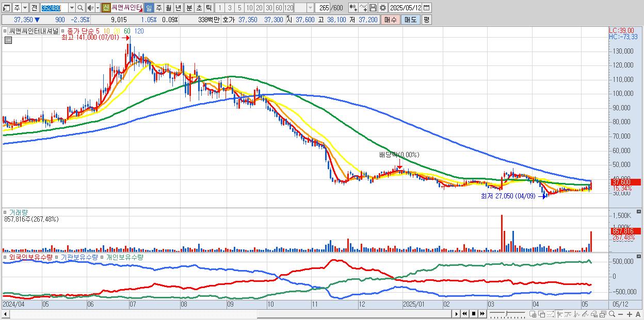Select the 5 interval preset
Image resolution: width=644 pixels, height=320 pixels.
coord(239,8)
